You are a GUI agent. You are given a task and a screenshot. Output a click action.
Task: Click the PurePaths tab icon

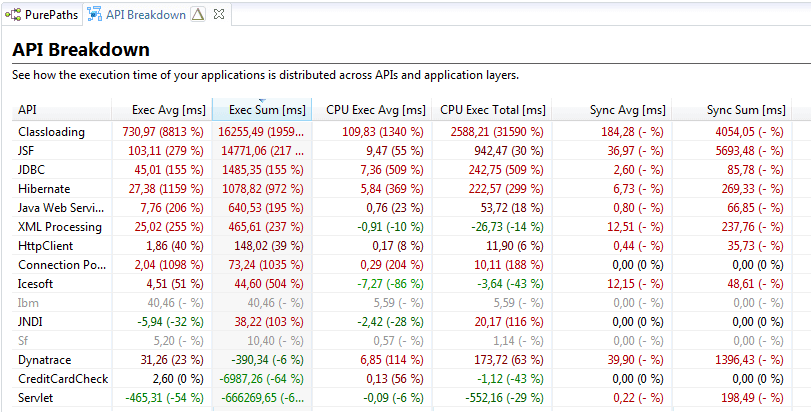[x=13, y=15]
